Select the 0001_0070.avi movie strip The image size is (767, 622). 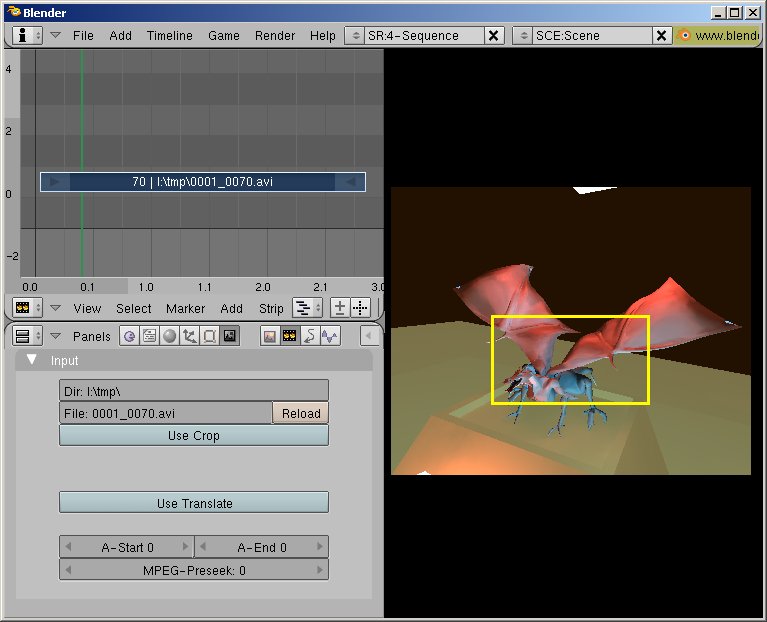point(203,182)
